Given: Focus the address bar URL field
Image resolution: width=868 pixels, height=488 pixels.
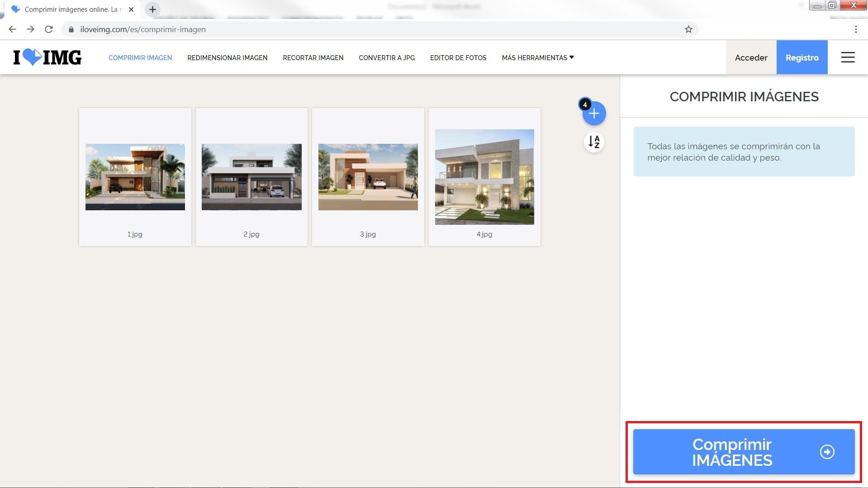Looking at the screenshot, I should click(x=379, y=29).
